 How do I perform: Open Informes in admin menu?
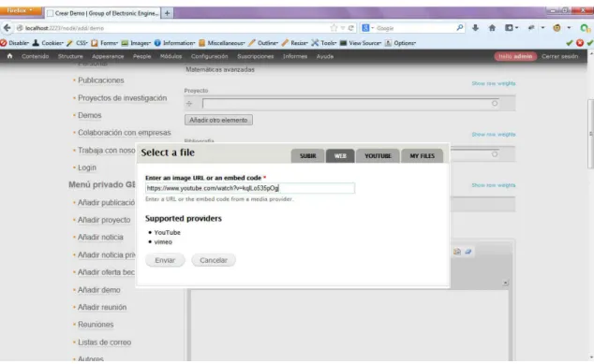[x=295, y=56]
